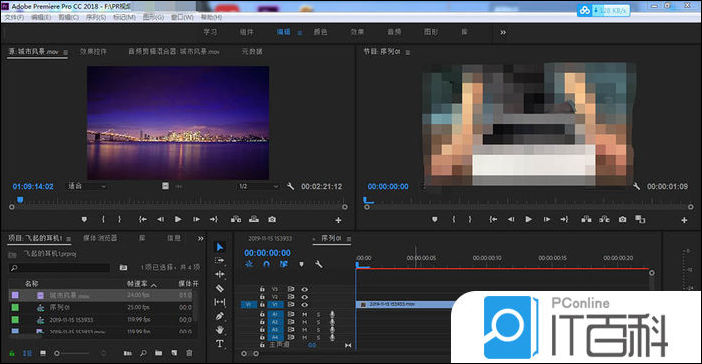This screenshot has width=702, height=364.
Task: Expand project panel tabs overflow chevron
Action: coord(201,239)
